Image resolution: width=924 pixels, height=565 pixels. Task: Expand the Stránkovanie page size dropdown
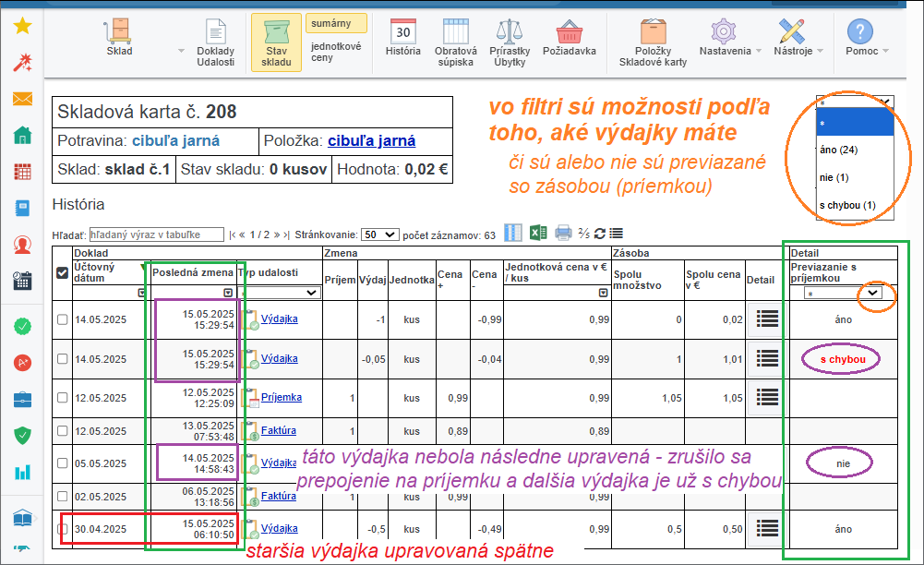point(379,235)
